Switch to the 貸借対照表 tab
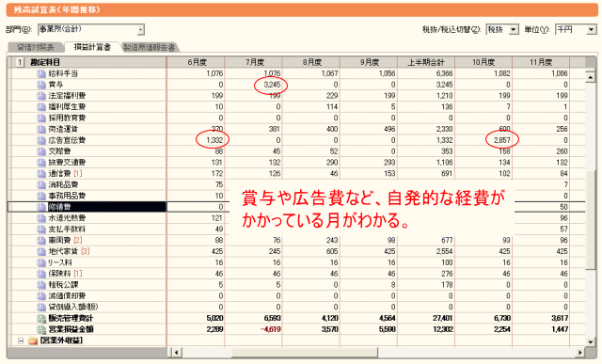Image resolution: width=602 pixels, height=364 pixels. point(36,47)
